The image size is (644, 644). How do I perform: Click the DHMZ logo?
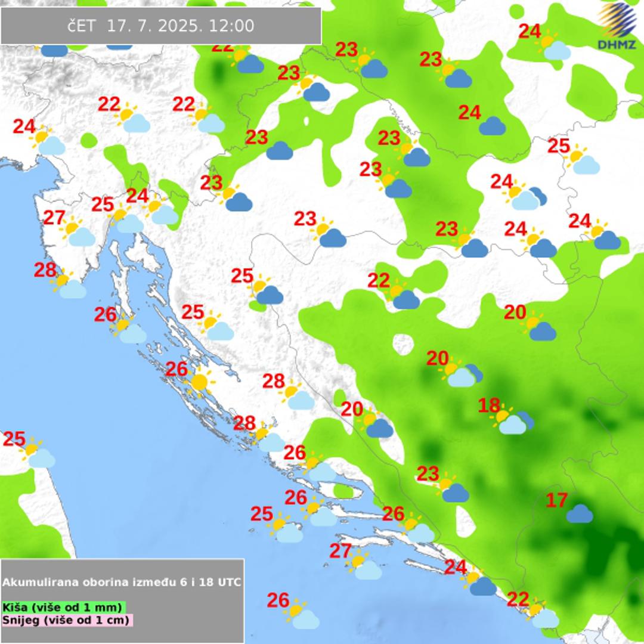pyautogui.click(x=617, y=26)
